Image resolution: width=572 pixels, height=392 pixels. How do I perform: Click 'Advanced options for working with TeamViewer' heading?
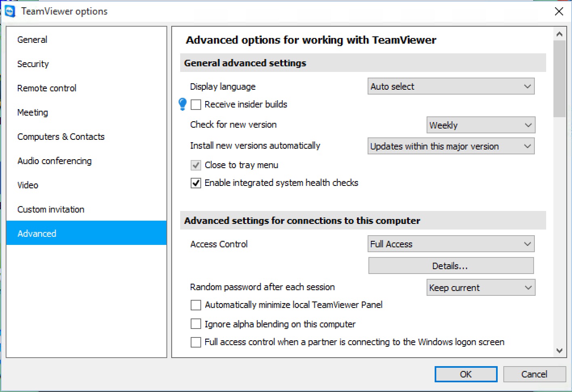[311, 40]
